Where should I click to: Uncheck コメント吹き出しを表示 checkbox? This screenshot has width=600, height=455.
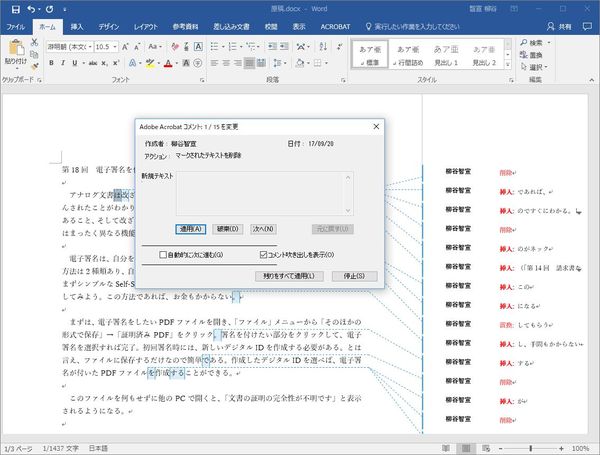[x=264, y=255]
